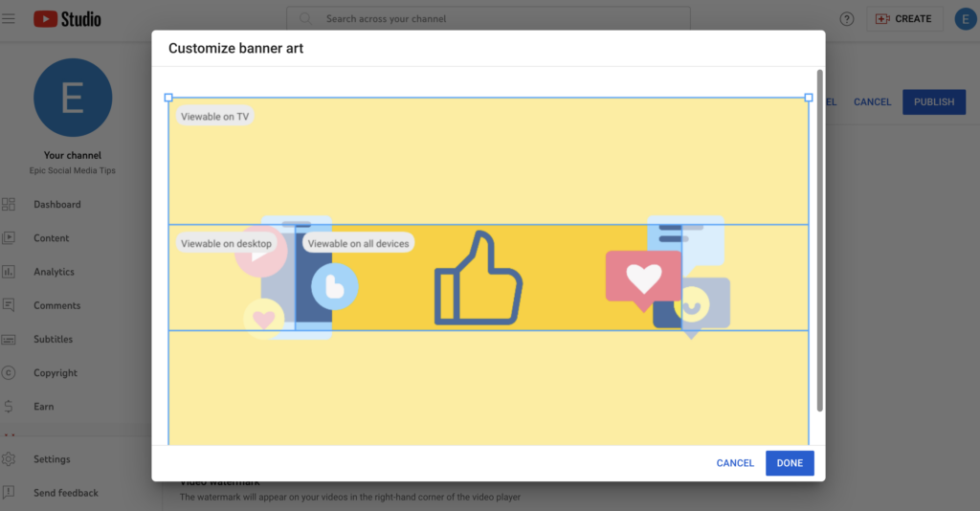Screen dimensions: 980x511
Task: Click the Viewable on TV label
Action: click(214, 116)
